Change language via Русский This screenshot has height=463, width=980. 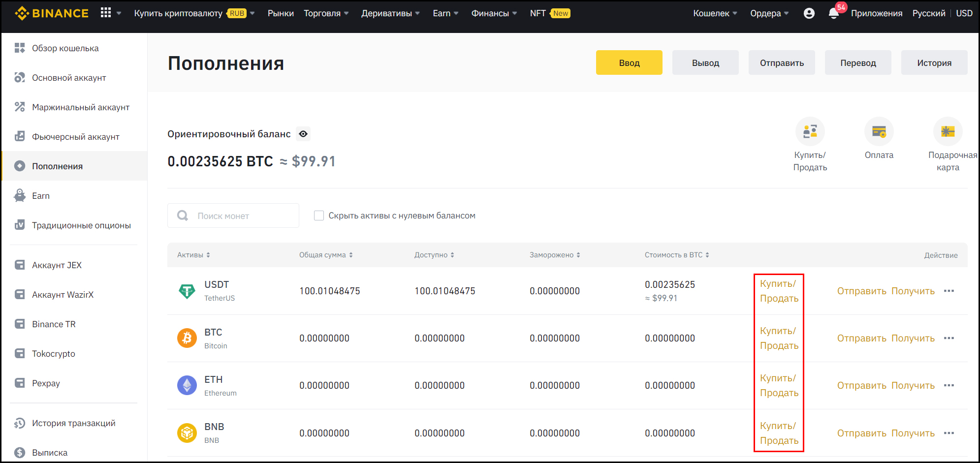tap(929, 13)
